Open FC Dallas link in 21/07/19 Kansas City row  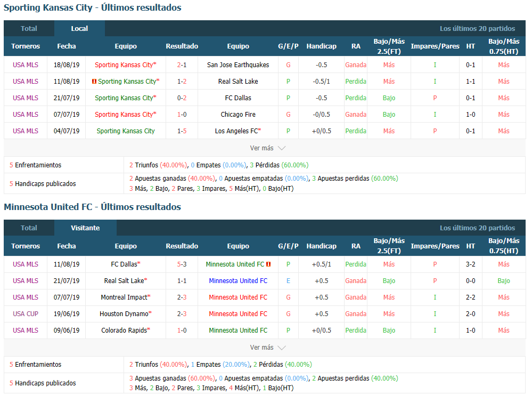(238, 98)
